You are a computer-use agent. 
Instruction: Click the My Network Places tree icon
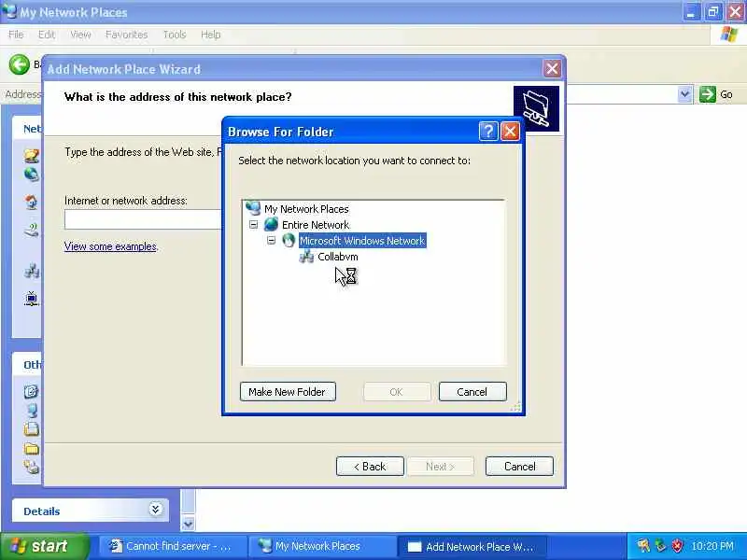253,208
